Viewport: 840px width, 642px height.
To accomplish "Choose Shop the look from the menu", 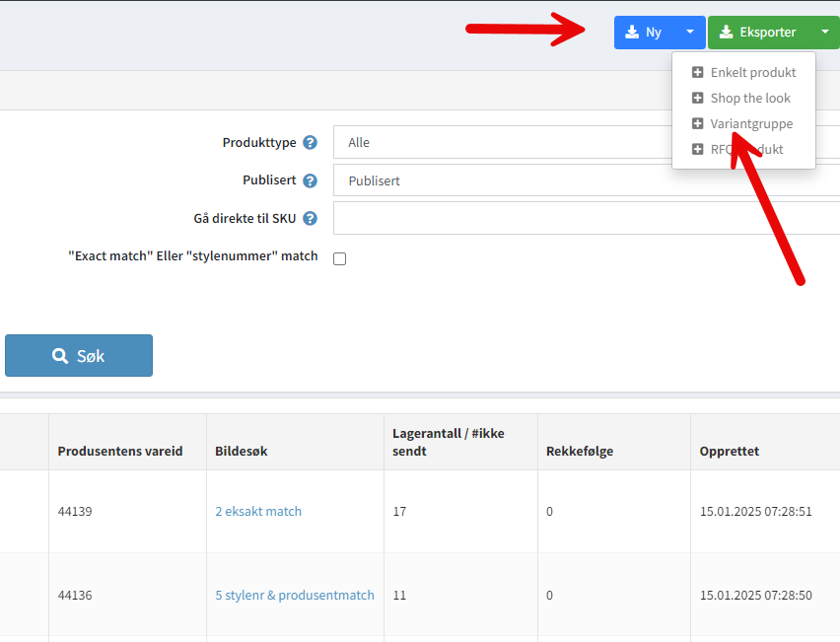I will (750, 99).
